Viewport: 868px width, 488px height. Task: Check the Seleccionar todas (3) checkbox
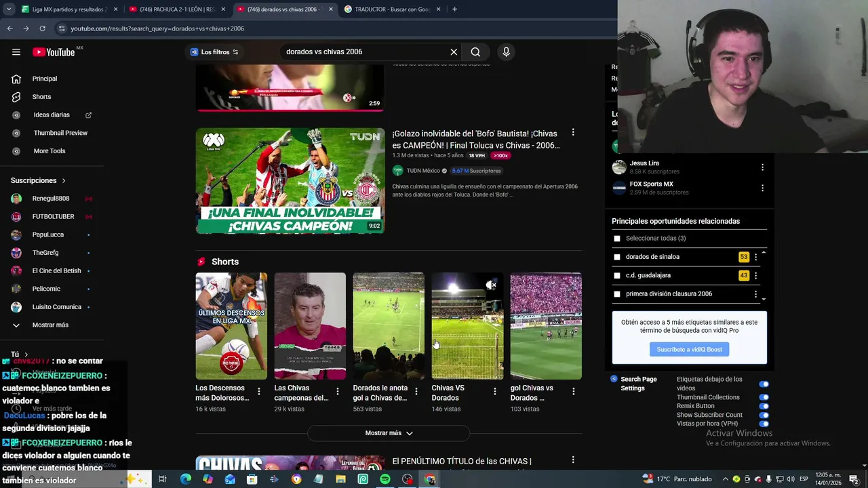[617, 239]
